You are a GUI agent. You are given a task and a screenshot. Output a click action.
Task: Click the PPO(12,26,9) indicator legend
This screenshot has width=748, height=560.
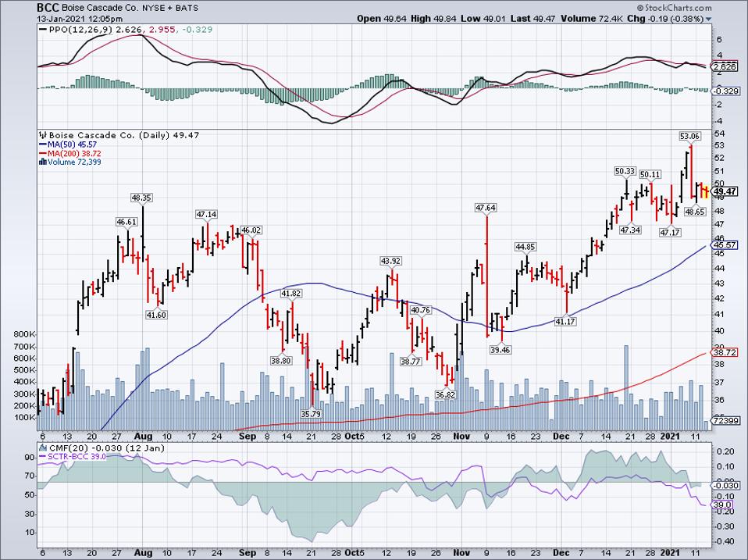click(126, 30)
